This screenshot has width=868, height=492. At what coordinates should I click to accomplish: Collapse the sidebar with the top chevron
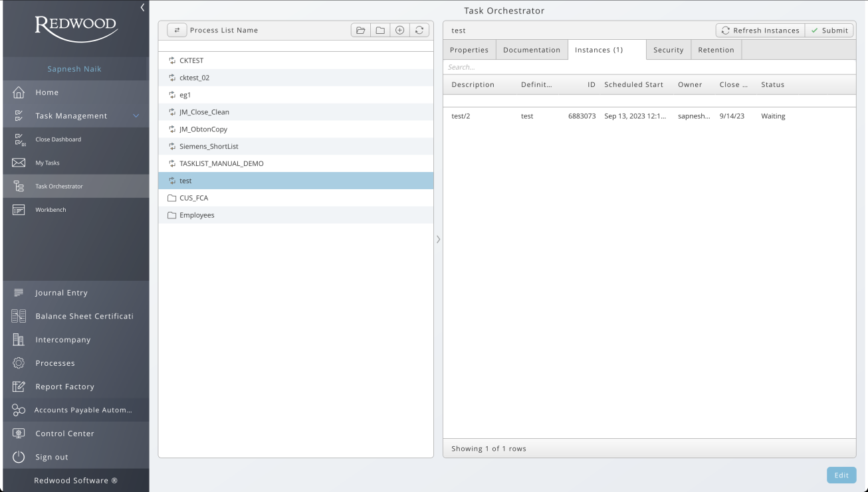(x=142, y=7)
